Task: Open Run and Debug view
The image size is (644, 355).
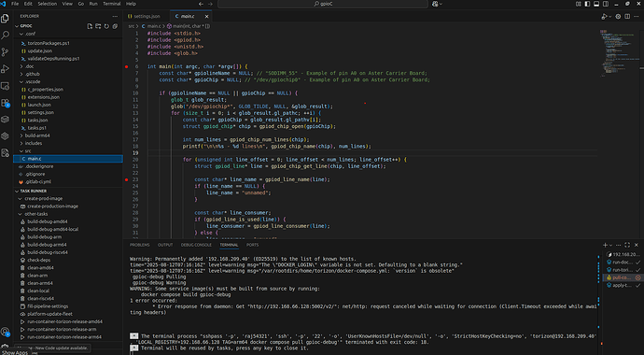Action: coord(6,69)
